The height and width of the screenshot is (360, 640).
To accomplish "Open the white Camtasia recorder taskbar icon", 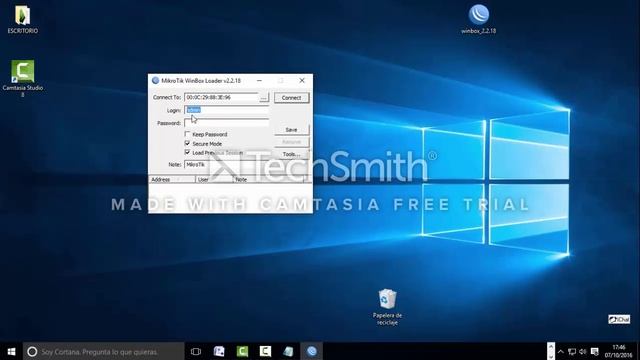I will click(x=265, y=351).
